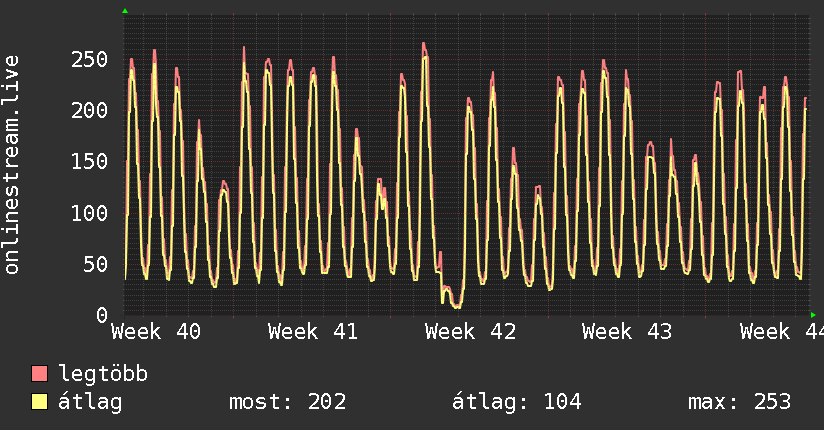824x430 pixels.
Task: Click the green arrow atop the y-axis
Action: click(x=125, y=11)
